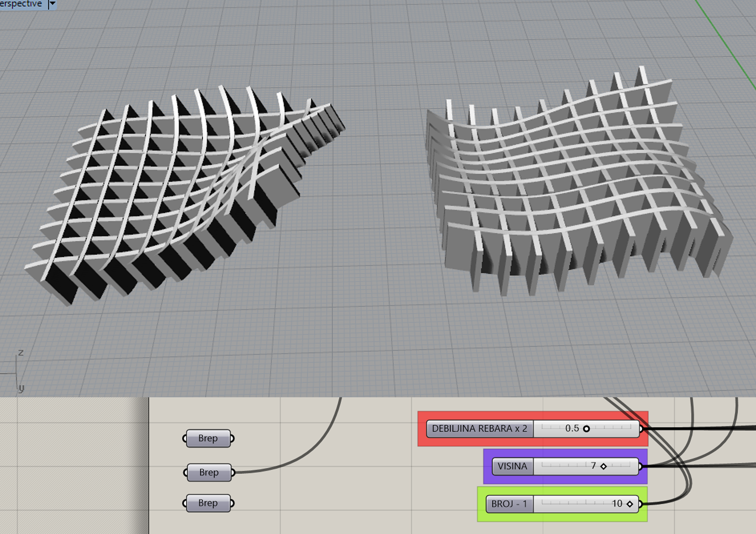Click the output grip of the bottom Brep

coord(232,503)
